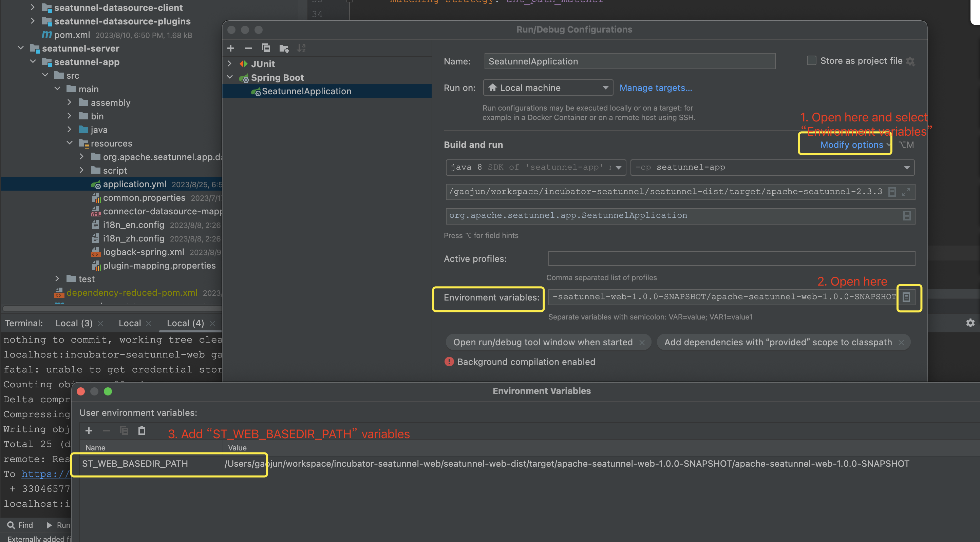Switch to the Local (4) terminal tab
This screenshot has width=980, height=542.
pos(185,323)
